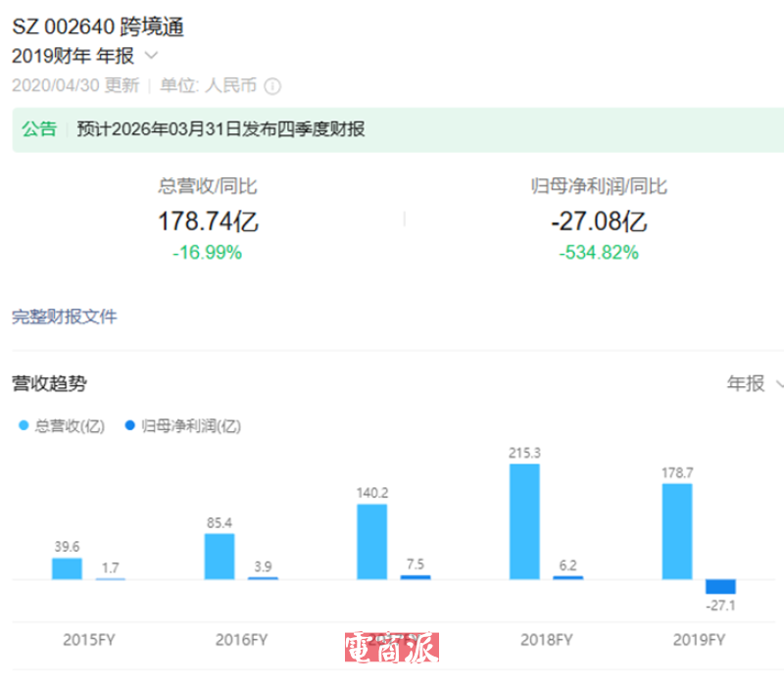Select the 2018FY axis label
The image size is (784, 684).
point(546,639)
